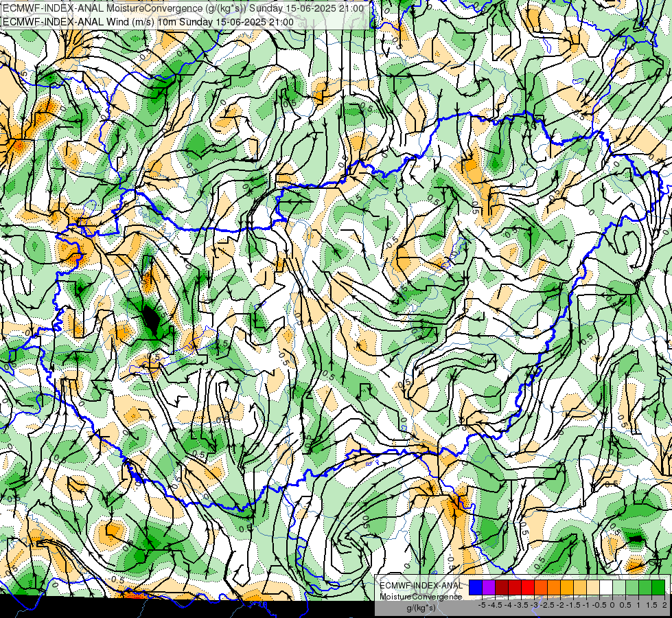The image size is (672, 618).
Task: Choose the legend swatch between -2.5 and -2
Action: [554, 587]
